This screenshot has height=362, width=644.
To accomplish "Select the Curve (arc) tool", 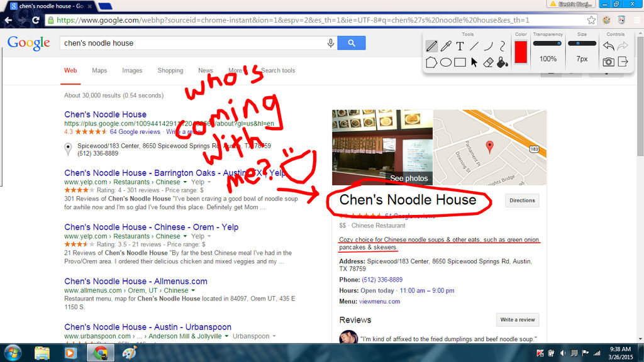I will click(488, 46).
